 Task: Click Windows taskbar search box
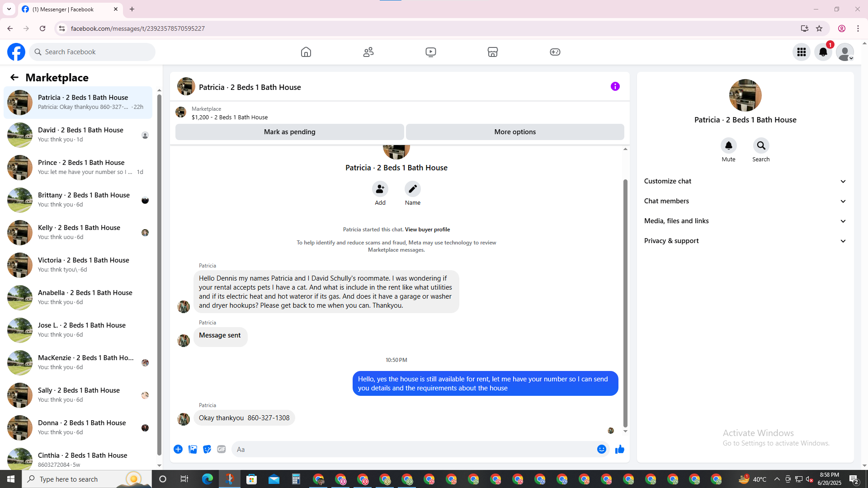point(87,479)
